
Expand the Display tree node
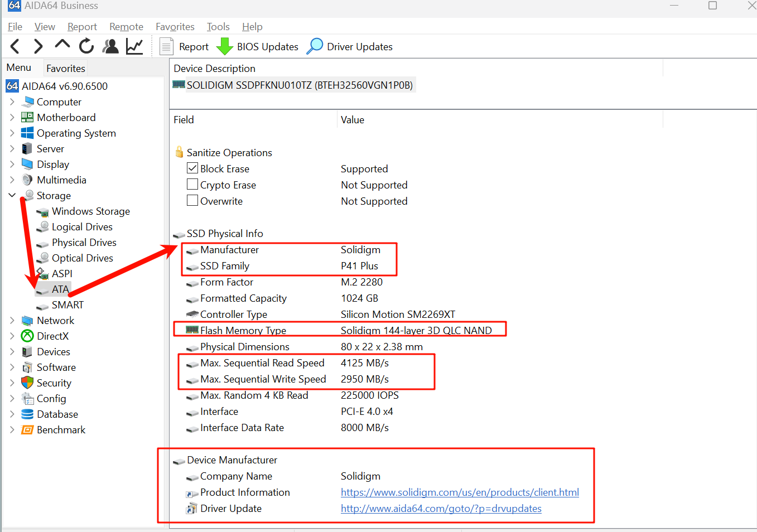coord(12,165)
